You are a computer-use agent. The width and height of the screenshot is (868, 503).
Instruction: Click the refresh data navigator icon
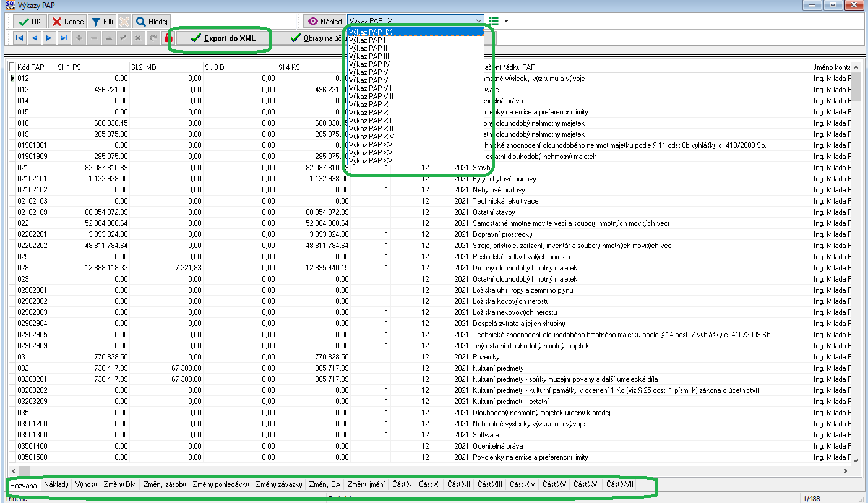(x=153, y=38)
